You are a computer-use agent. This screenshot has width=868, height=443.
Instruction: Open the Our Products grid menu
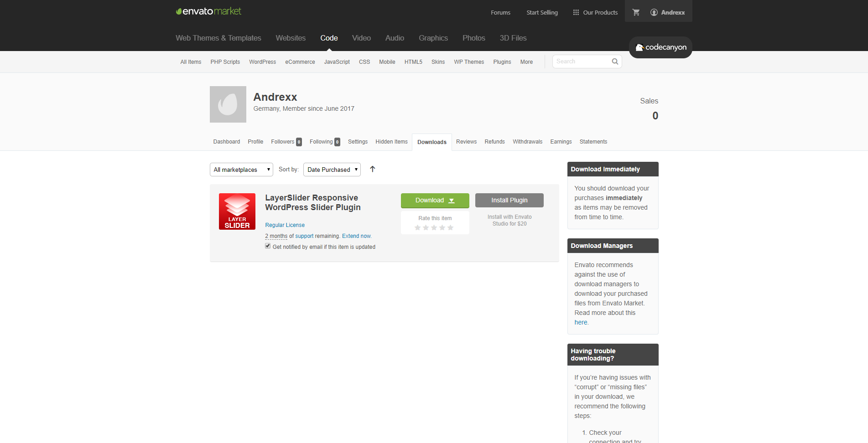pyautogui.click(x=595, y=12)
